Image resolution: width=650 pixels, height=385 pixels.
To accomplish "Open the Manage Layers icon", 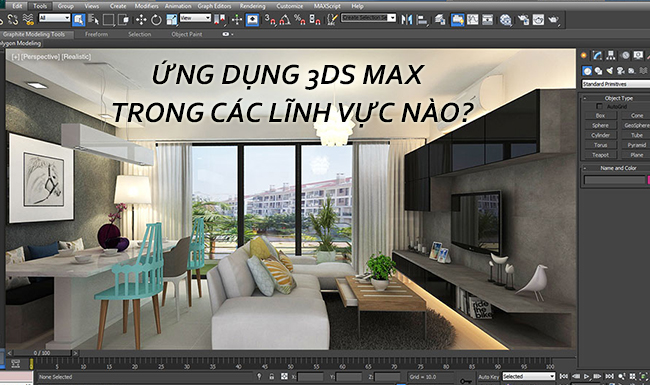I will click(440, 19).
